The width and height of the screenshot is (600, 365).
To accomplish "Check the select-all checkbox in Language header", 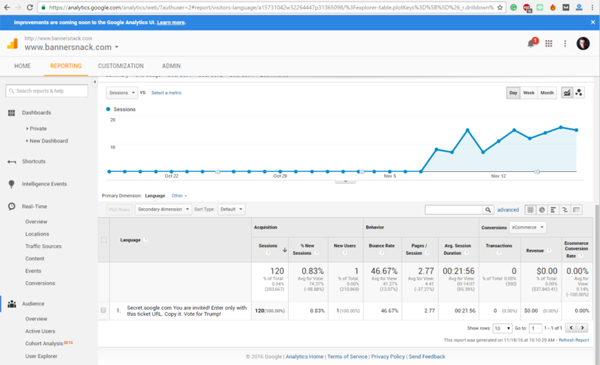I will point(104,240).
